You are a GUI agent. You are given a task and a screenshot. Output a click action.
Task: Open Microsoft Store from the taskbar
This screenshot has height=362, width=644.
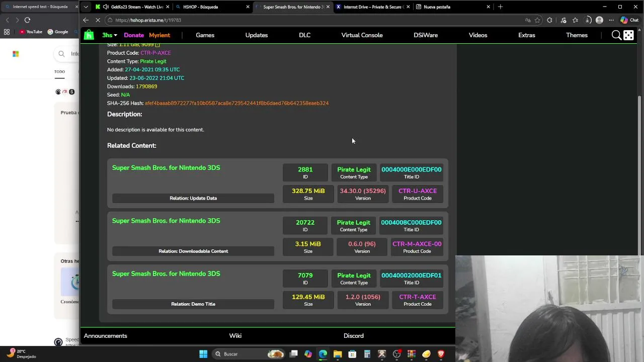pos(352,354)
